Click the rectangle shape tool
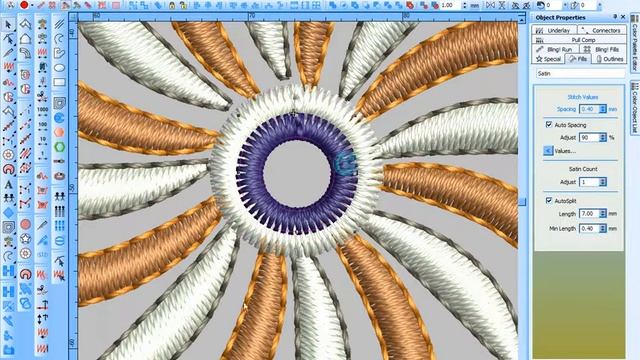This screenshot has width=640, height=360. click(x=60, y=82)
